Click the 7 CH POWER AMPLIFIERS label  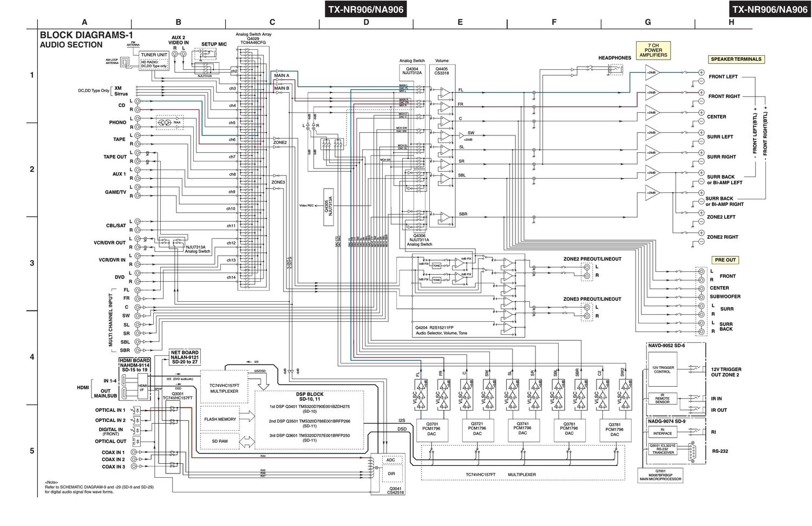(653, 50)
